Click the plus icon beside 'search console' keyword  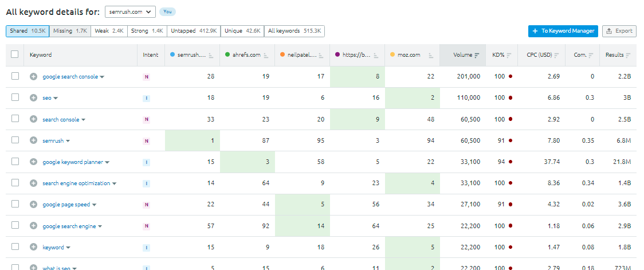pos(34,119)
